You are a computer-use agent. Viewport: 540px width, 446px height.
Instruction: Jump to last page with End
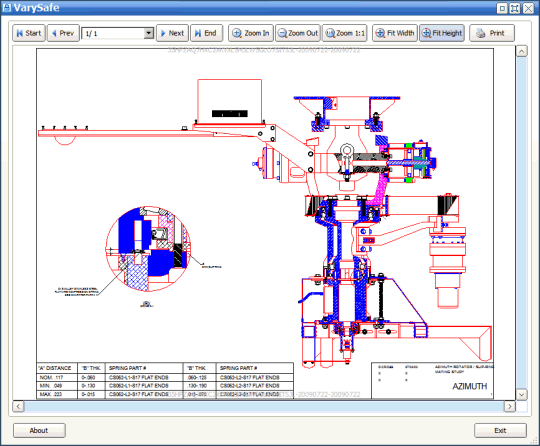click(x=207, y=33)
